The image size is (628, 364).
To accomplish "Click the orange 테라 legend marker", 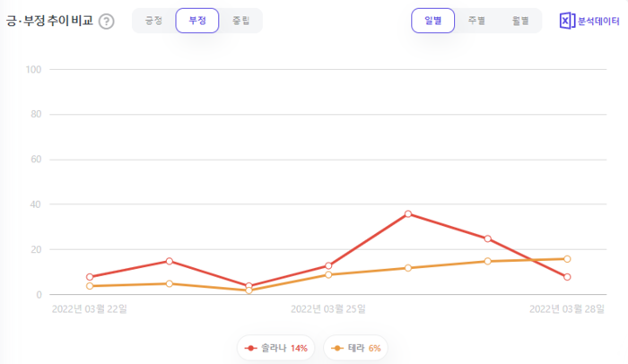I will click(x=336, y=348).
